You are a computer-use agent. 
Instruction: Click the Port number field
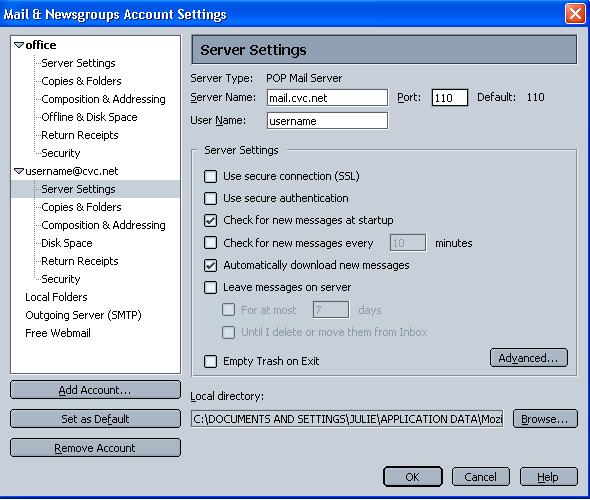tap(450, 98)
